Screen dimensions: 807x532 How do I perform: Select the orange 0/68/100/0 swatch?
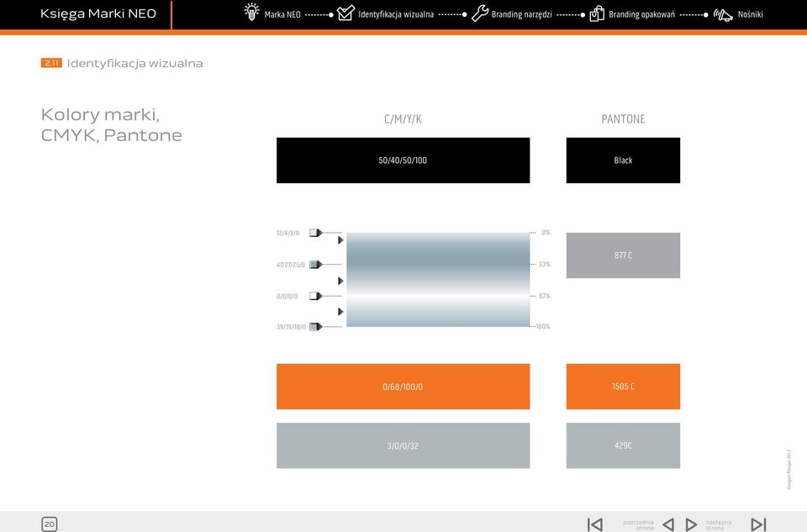[x=403, y=387]
